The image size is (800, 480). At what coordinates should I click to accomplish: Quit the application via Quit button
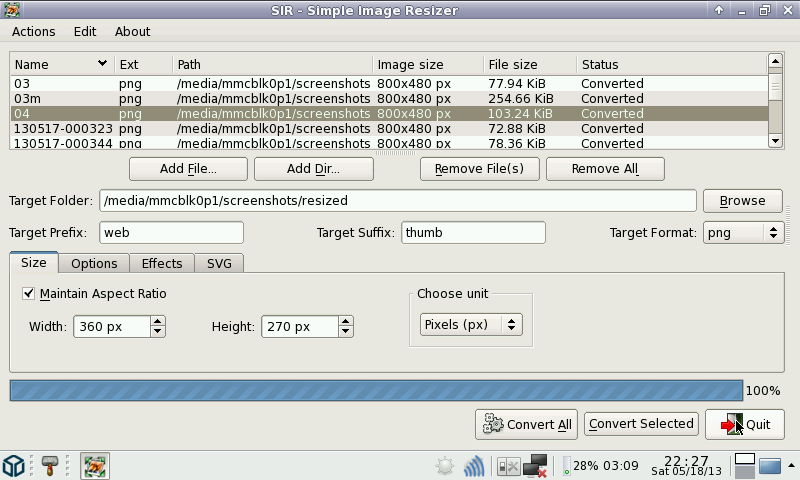(745, 424)
